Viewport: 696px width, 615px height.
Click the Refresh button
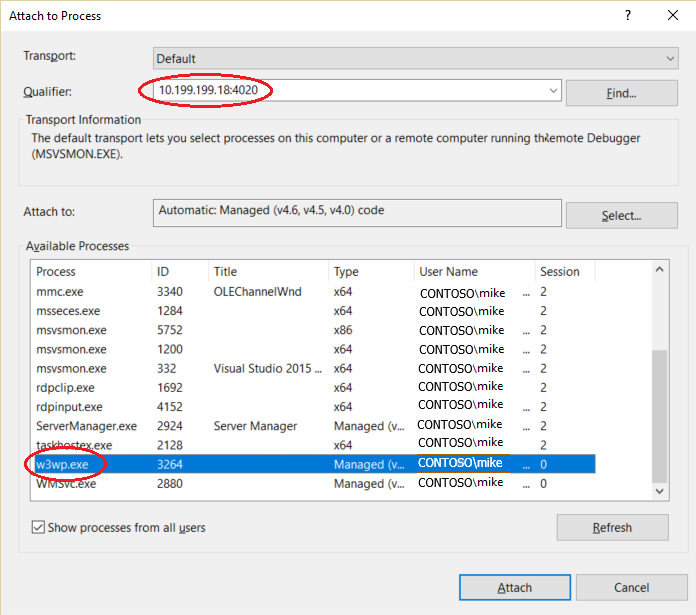pyautogui.click(x=613, y=528)
